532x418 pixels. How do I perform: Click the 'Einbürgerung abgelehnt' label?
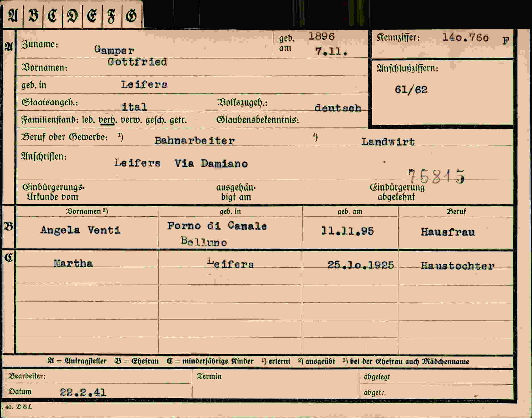[397, 192]
